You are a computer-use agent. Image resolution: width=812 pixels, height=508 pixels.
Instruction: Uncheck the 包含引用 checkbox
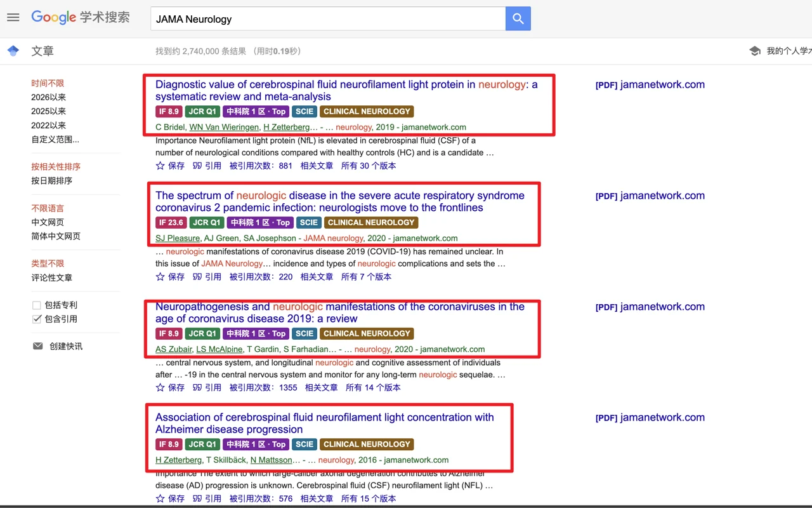[37, 319]
